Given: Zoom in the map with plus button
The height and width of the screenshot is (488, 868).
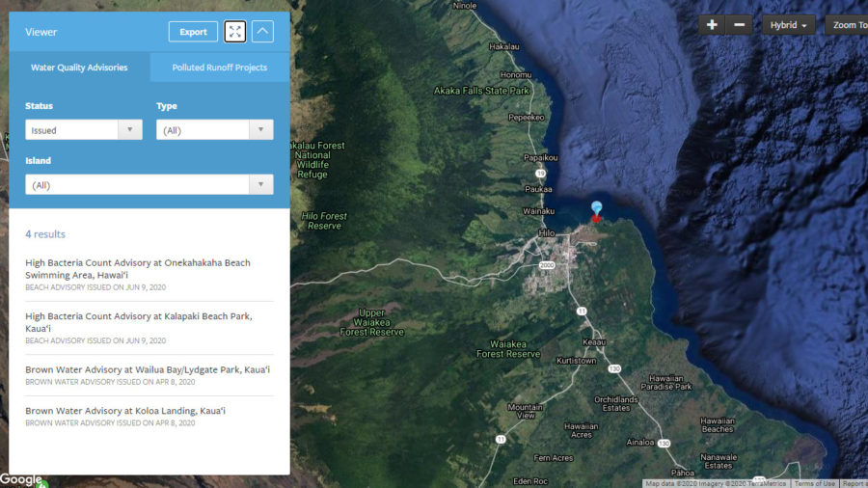Looking at the screenshot, I should (712, 25).
